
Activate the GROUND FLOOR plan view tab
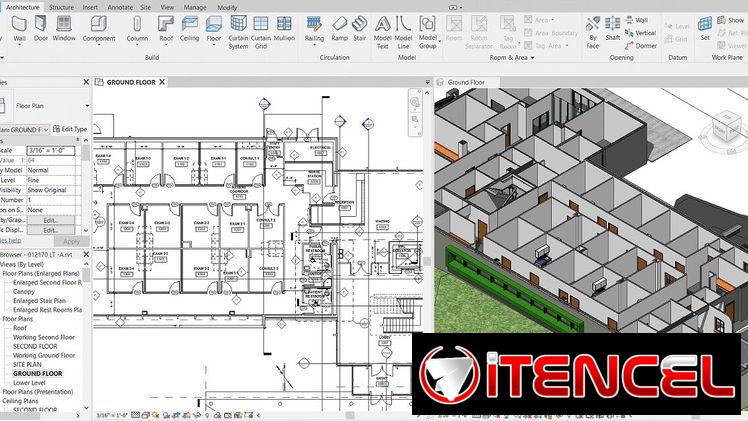tap(131, 82)
